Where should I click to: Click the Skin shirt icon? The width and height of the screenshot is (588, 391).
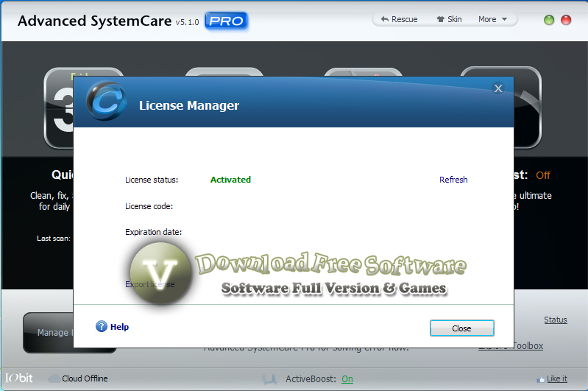(440, 19)
